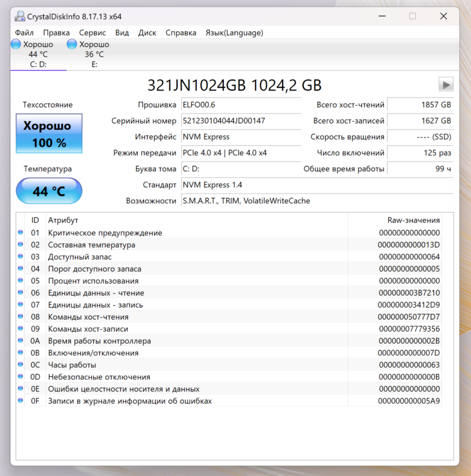This screenshot has width=471, height=476.
Task: Click the Raw-значения column header
Action: [395, 220]
